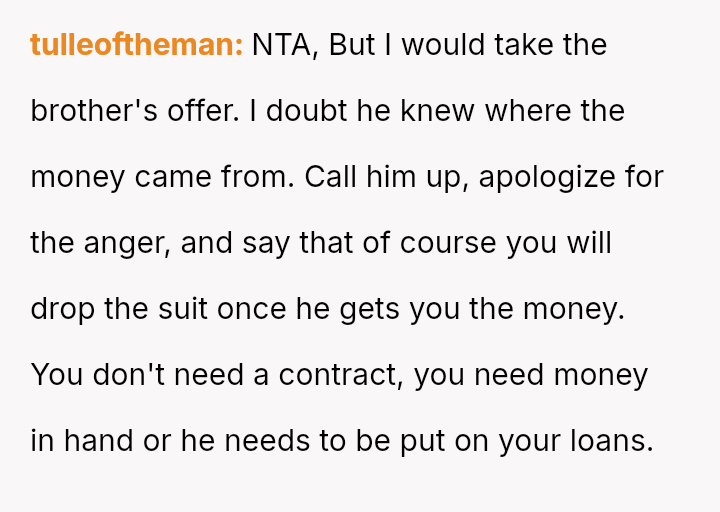This screenshot has width=720, height=512.
Task: Click the word "gets" in the comment
Action: (370, 311)
